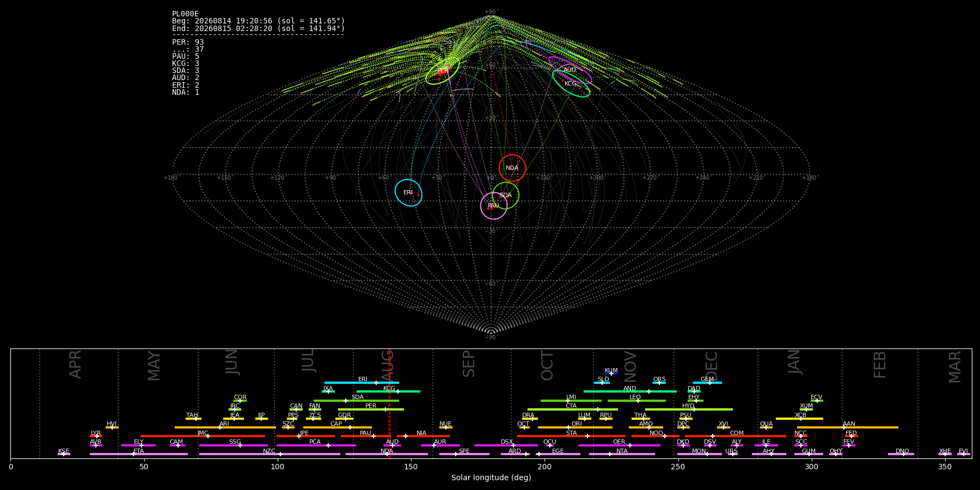Click the PER: 93 count entry

point(188,42)
